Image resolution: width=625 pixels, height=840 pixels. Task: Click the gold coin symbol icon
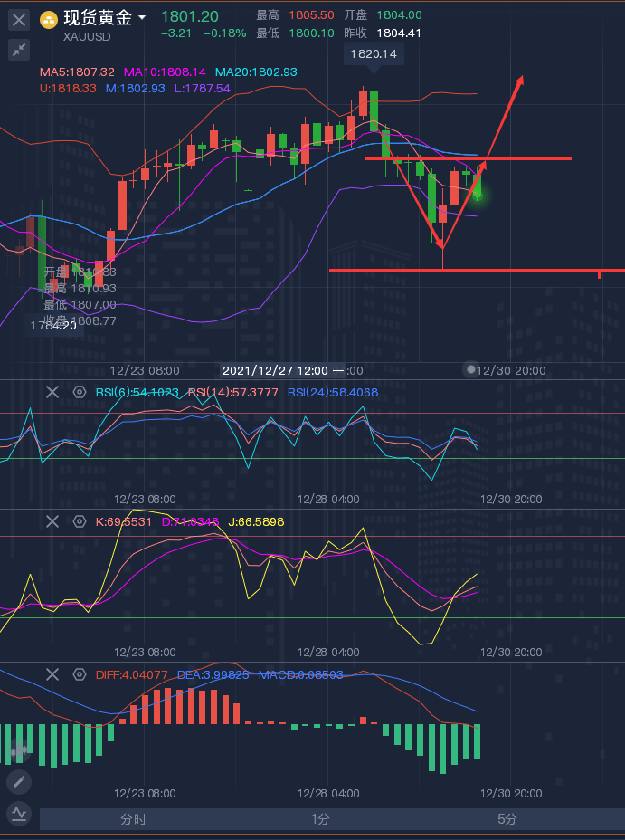click(50, 19)
